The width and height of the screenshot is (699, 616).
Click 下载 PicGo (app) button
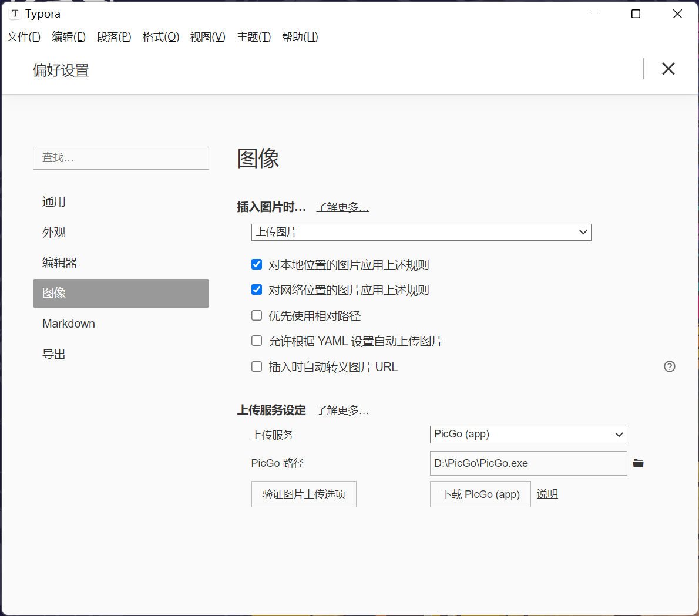480,494
